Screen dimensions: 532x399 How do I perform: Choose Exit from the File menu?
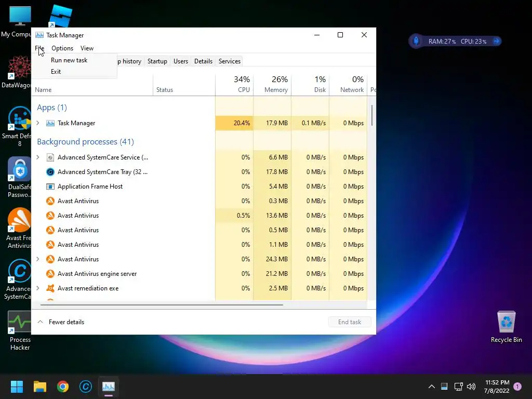(x=56, y=72)
